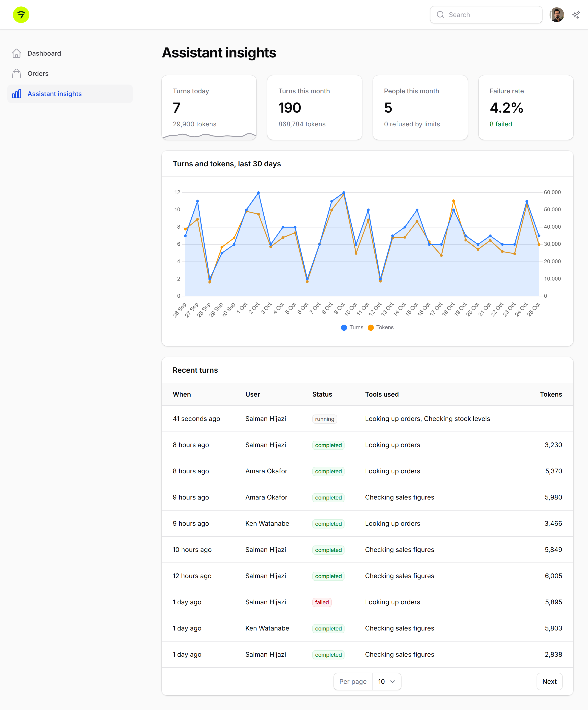Click the Failure rate 4.2% value
This screenshot has height=710, width=588.
click(x=506, y=108)
